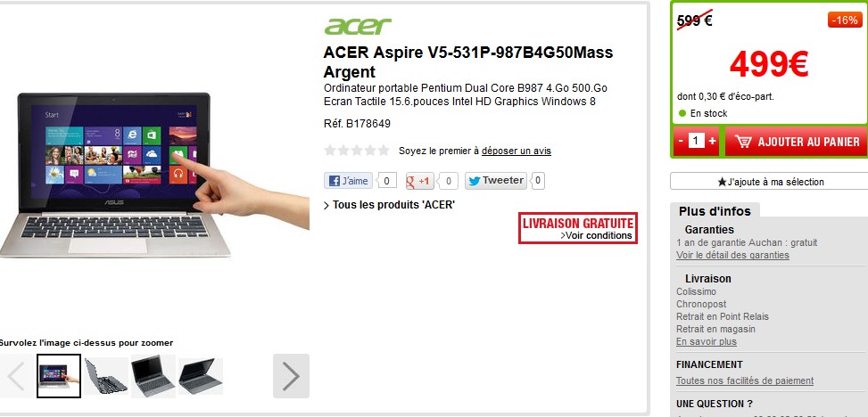Show previous thumbnails with left arrow
The image size is (868, 417).
[15, 376]
